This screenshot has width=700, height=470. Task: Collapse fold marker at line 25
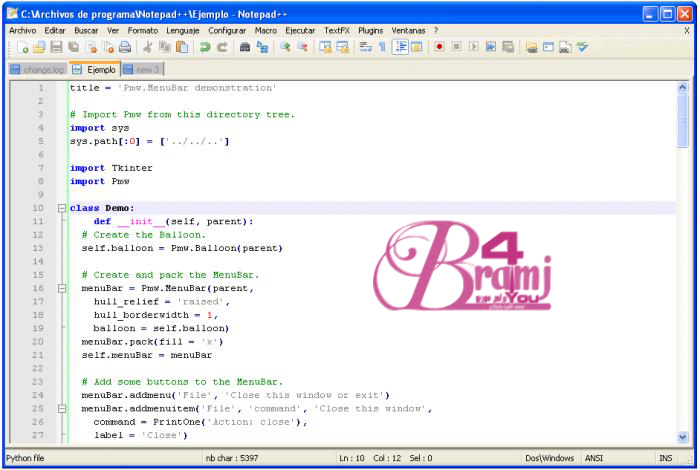click(62, 408)
